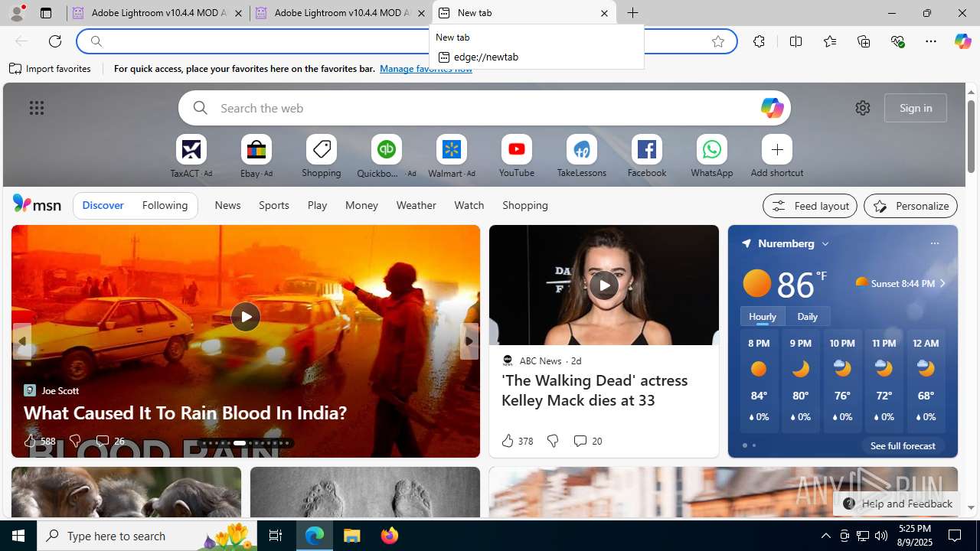Open YouTube shortcut tile

click(x=517, y=157)
